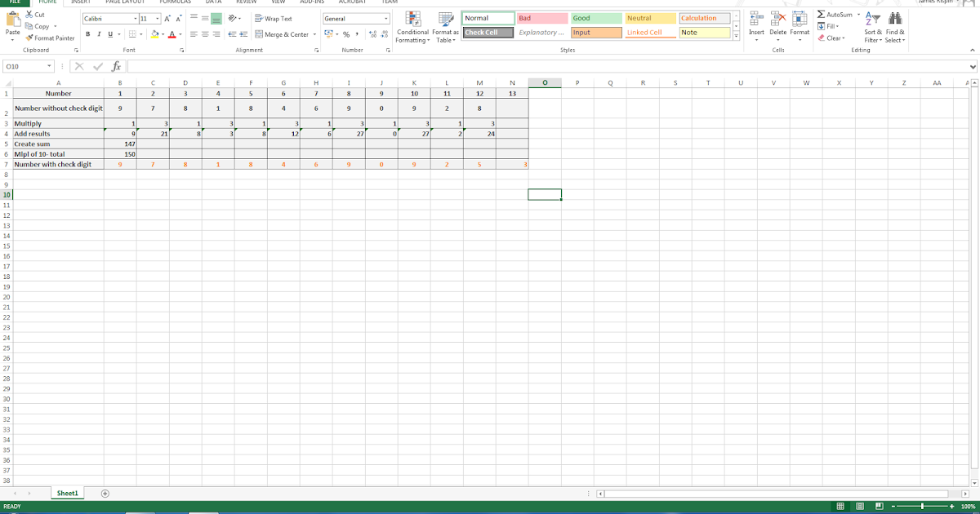Click the Cancel X in formula bar
Image resolution: width=980 pixels, height=514 pixels.
point(80,66)
